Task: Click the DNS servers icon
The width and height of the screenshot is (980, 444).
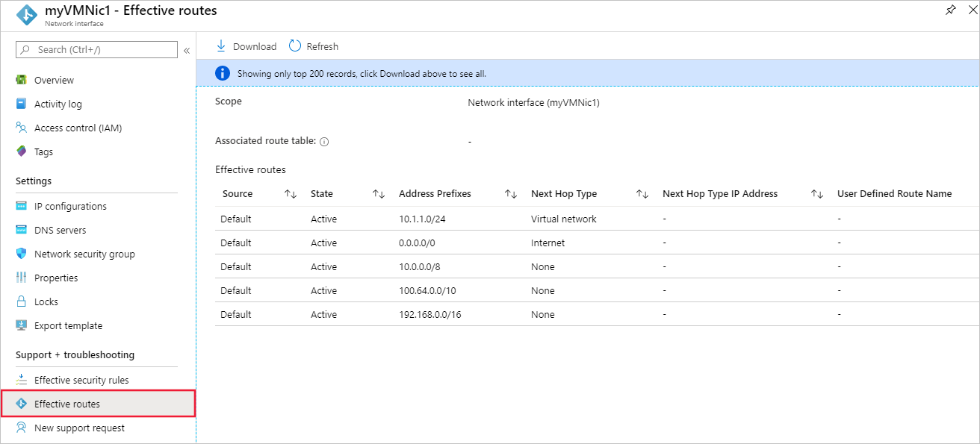Action: (22, 230)
